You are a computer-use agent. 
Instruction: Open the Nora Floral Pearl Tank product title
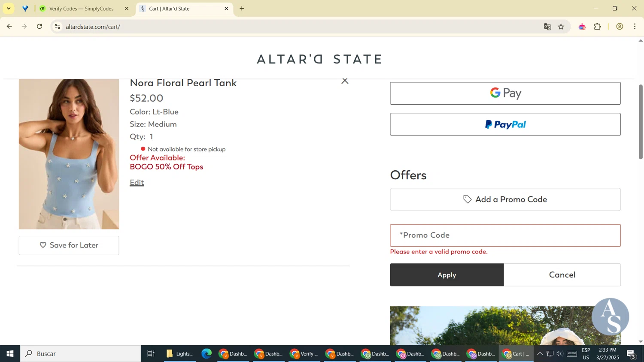click(x=183, y=83)
